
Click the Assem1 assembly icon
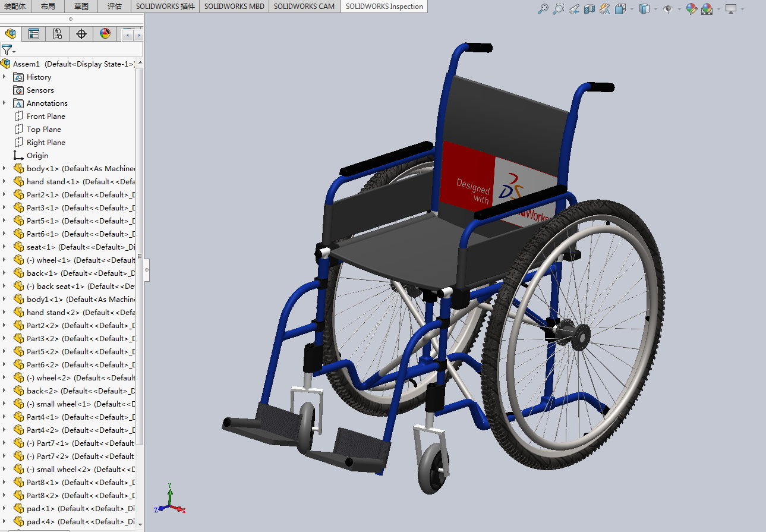pyautogui.click(x=6, y=64)
